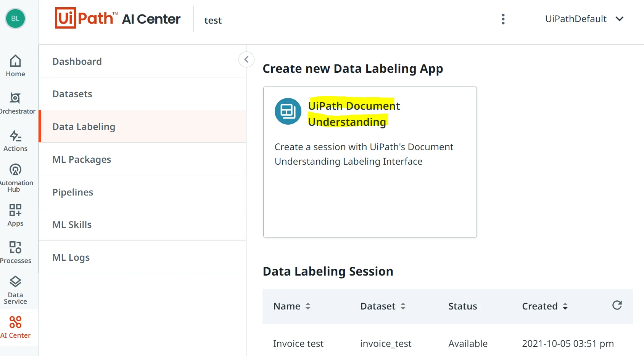Image resolution: width=644 pixels, height=356 pixels.
Task: Click the 2021-10-05 03:51 pm created date
Action: click(x=568, y=343)
